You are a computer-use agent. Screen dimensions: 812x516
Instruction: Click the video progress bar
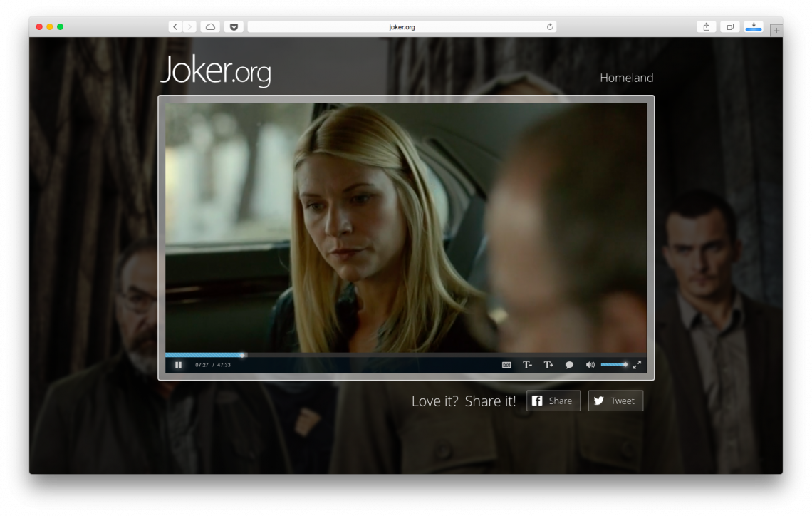tap(405, 354)
